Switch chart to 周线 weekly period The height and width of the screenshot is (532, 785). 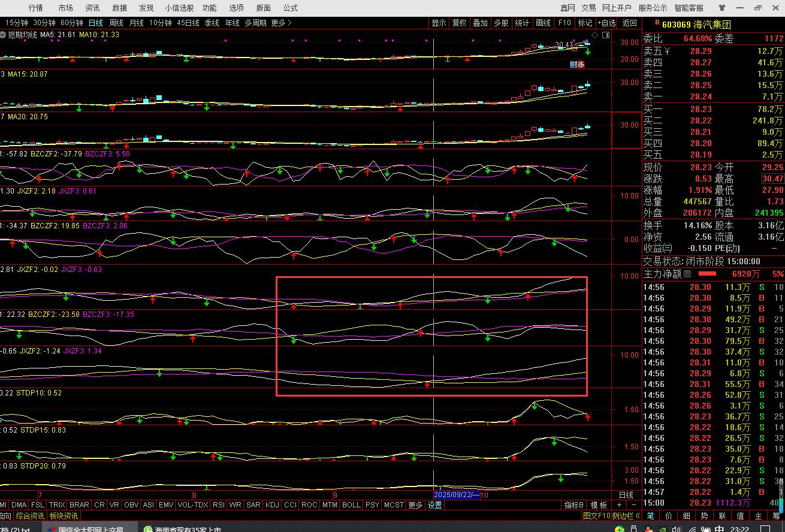[x=116, y=23]
